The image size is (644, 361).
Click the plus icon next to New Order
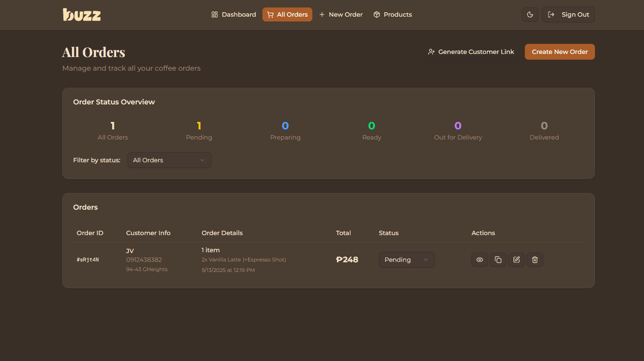tap(322, 14)
